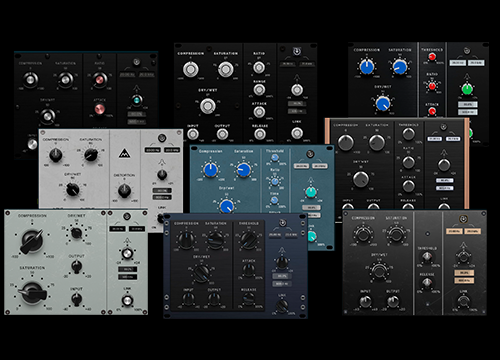Click Distortion knob on light gray panel
This screenshot has width=500, height=360.
click(x=125, y=190)
